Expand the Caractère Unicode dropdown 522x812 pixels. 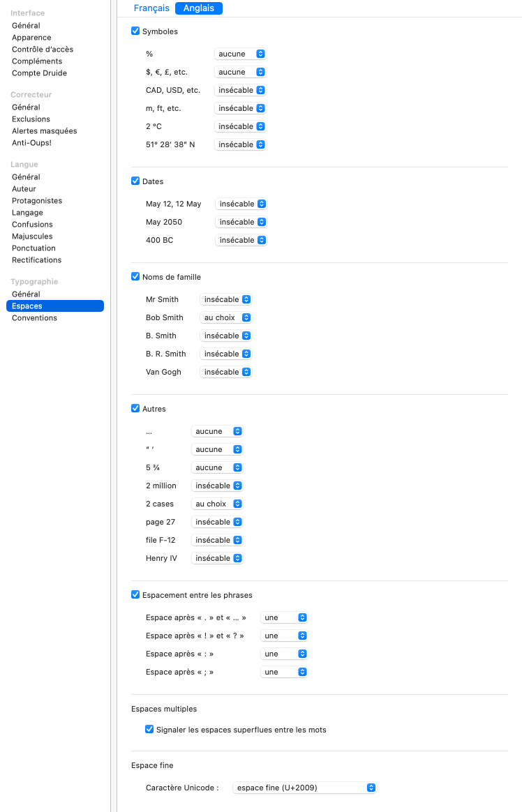304,788
